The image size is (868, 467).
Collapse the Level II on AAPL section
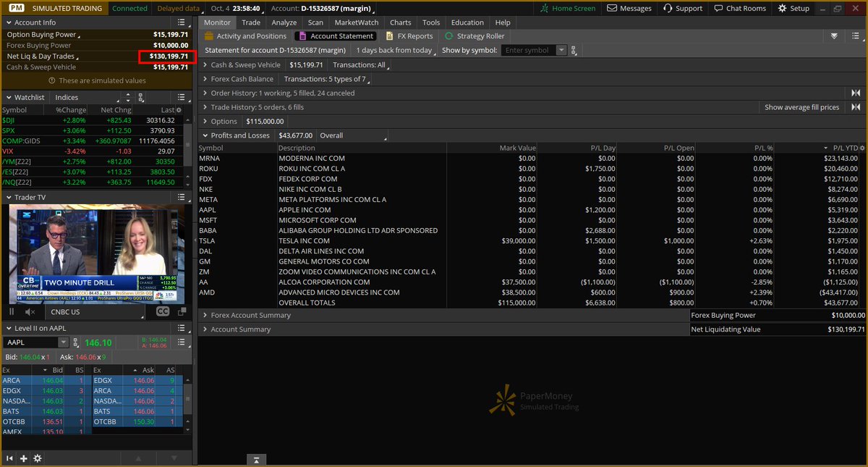[8, 329]
